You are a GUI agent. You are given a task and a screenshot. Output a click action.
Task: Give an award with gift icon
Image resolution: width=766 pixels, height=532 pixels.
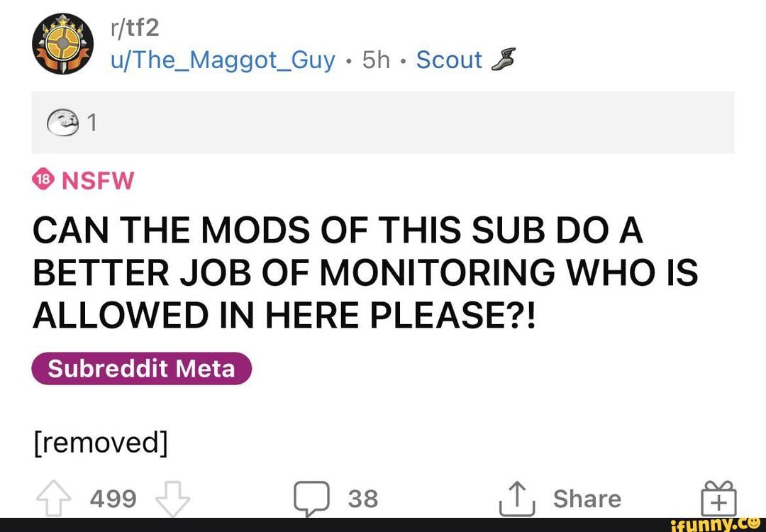[718, 497]
